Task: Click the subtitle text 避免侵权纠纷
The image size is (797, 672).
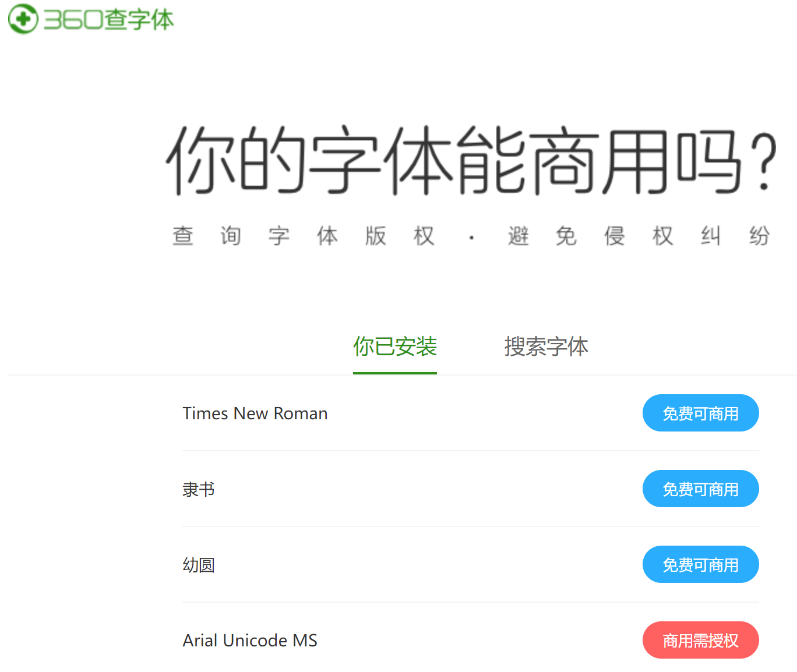Action: (639, 236)
